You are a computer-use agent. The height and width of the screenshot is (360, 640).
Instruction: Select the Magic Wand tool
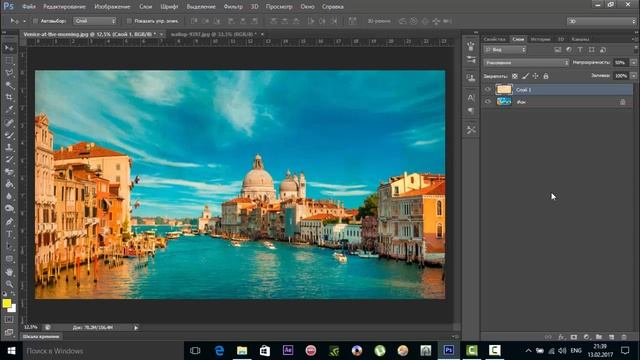tap(9, 85)
